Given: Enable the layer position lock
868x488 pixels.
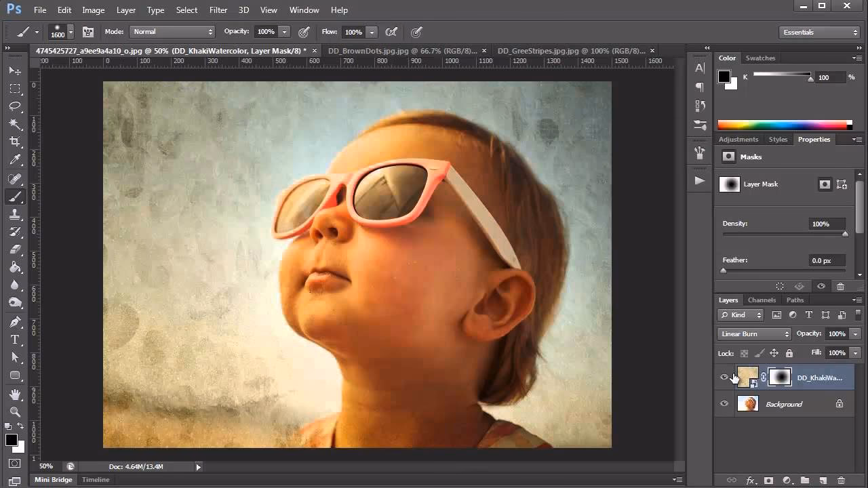Looking at the screenshot, I should (774, 353).
